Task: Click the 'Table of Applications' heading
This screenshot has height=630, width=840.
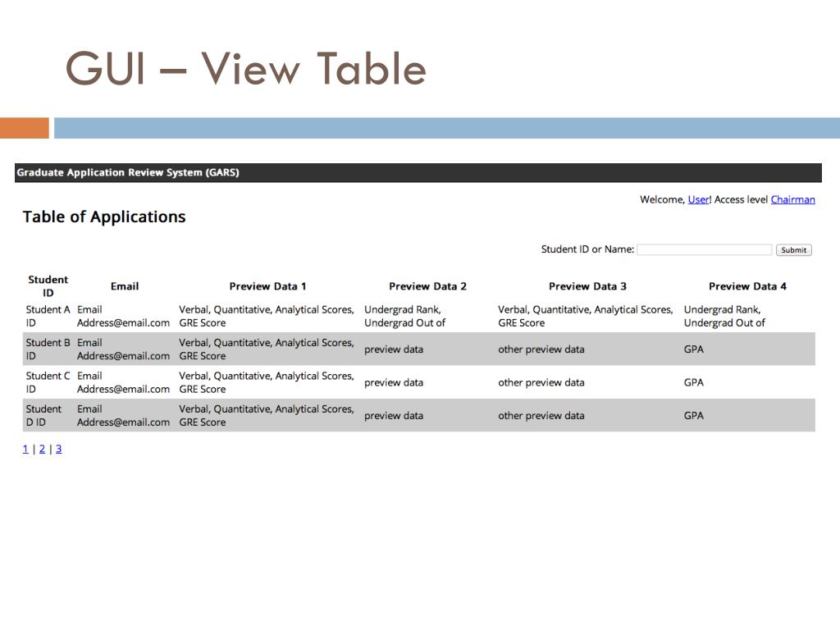Action: pos(104,217)
